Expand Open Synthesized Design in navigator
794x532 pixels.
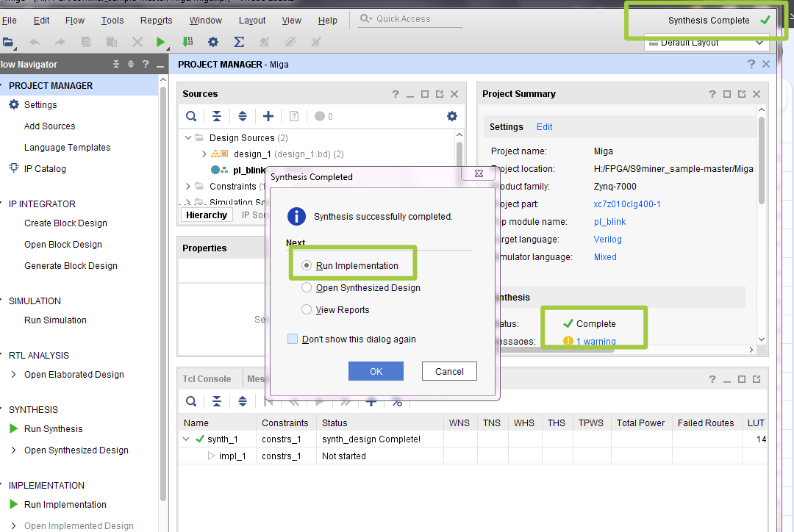coord(14,450)
